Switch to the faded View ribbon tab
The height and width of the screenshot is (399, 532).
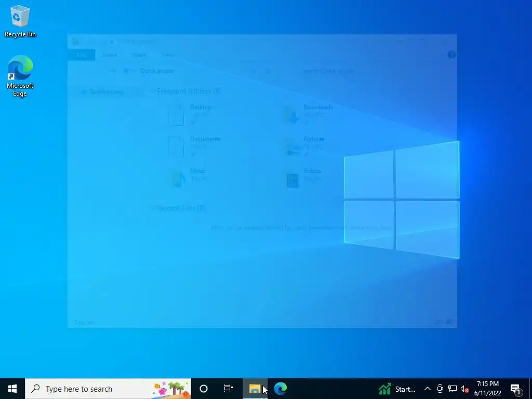point(167,55)
